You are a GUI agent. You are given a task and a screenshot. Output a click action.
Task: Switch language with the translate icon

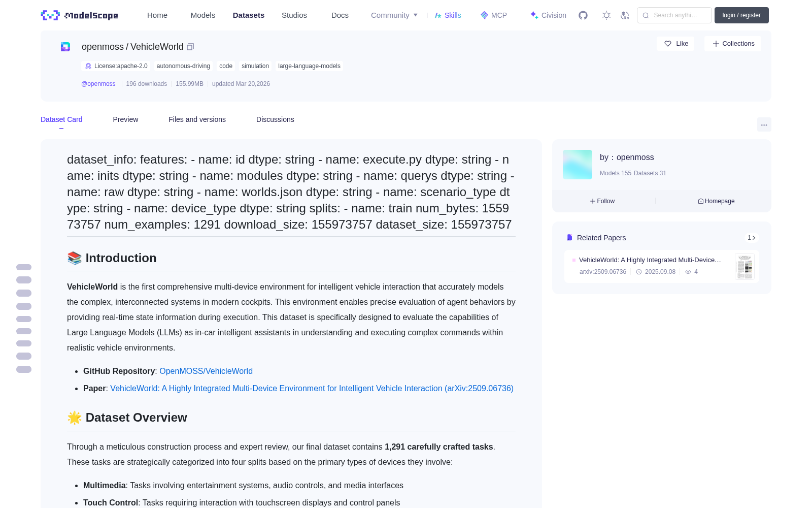tap(625, 15)
